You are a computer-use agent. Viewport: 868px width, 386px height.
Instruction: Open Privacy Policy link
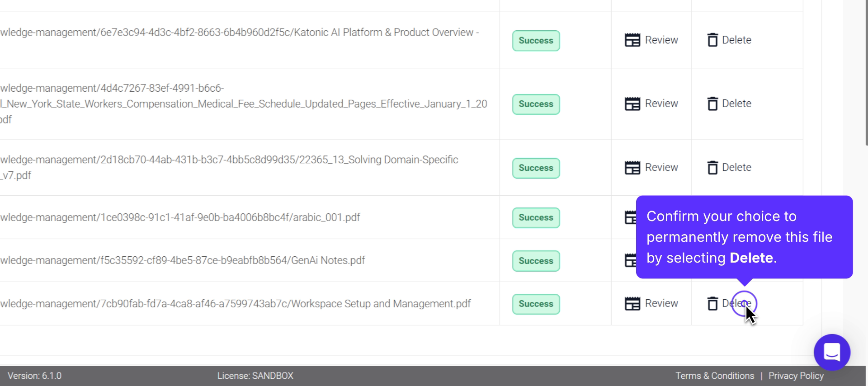796,376
